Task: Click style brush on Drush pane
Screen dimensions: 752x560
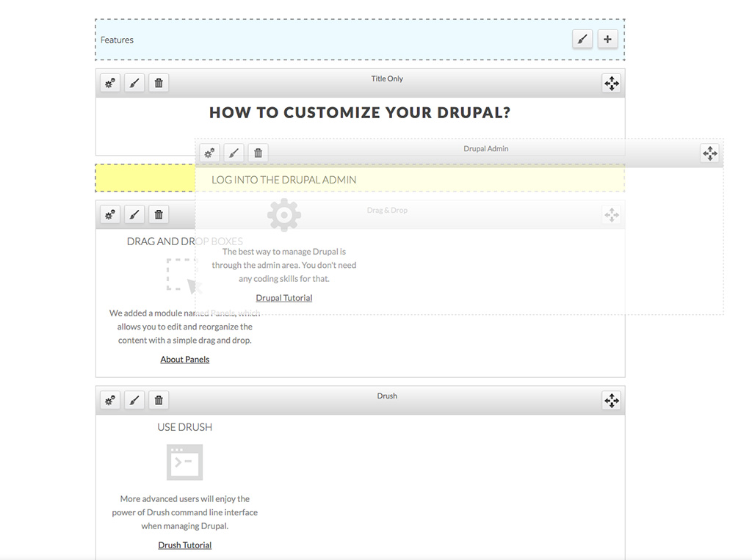Action: [x=134, y=400]
